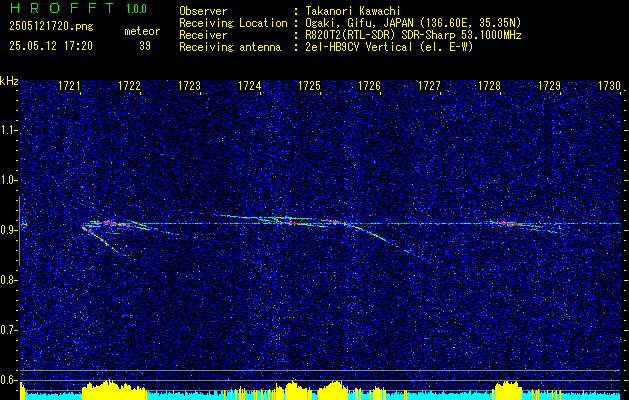
Task: Click the HROFFT program title
Action: click(61, 8)
